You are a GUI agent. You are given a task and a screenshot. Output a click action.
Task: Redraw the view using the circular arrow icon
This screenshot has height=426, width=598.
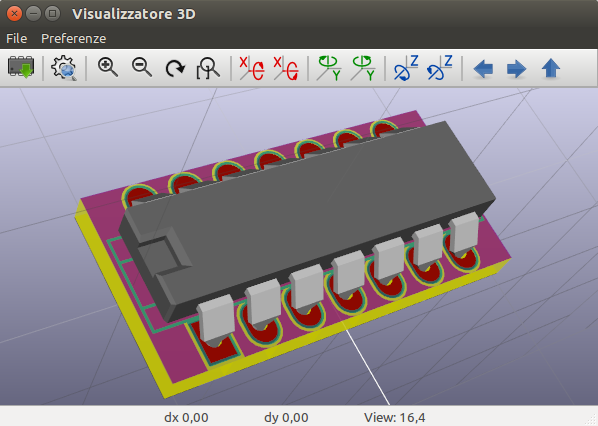(175, 69)
